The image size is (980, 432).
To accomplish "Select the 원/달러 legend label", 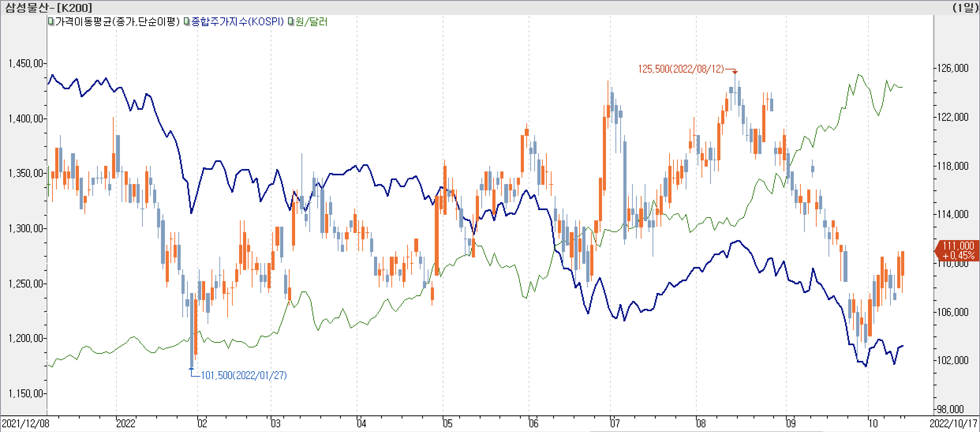I will click(311, 22).
